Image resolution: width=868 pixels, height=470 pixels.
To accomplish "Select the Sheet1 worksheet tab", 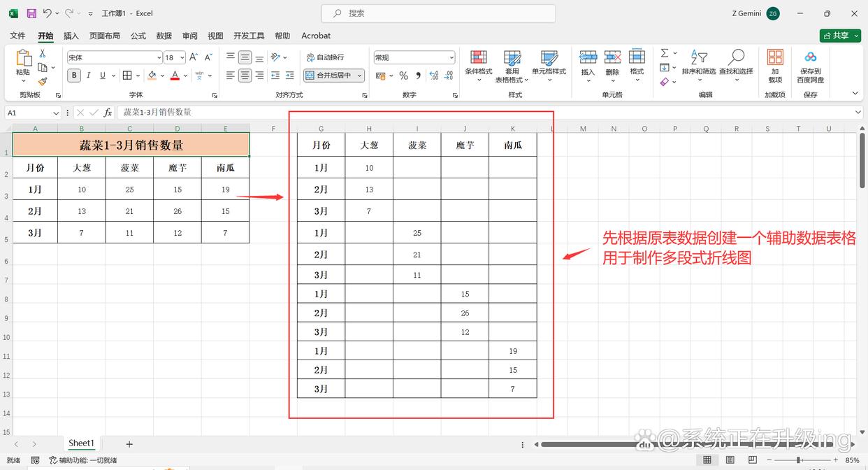I will [x=81, y=443].
